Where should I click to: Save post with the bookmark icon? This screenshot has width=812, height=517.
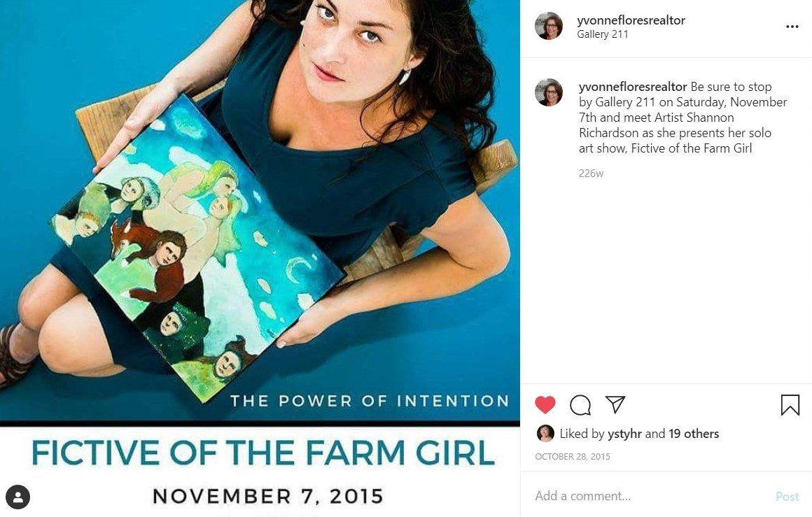pos(790,404)
